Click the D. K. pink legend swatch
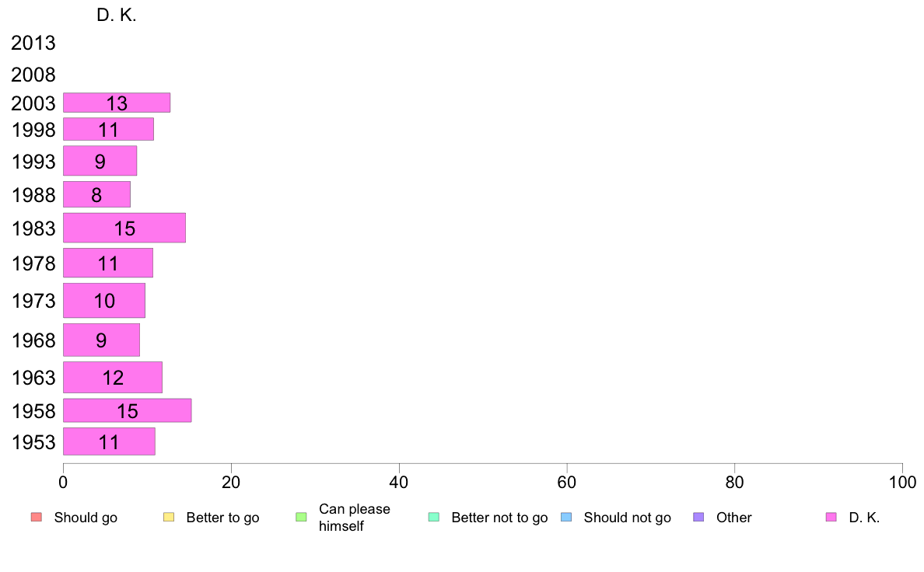Screen dimensions: 924x572 pyautogui.click(x=831, y=518)
